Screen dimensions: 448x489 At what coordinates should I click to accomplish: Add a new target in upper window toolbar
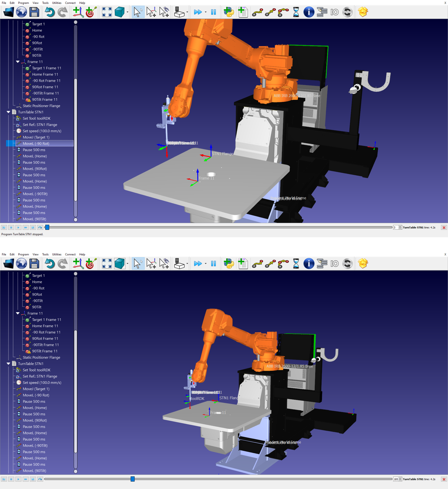pyautogui.click(x=91, y=12)
